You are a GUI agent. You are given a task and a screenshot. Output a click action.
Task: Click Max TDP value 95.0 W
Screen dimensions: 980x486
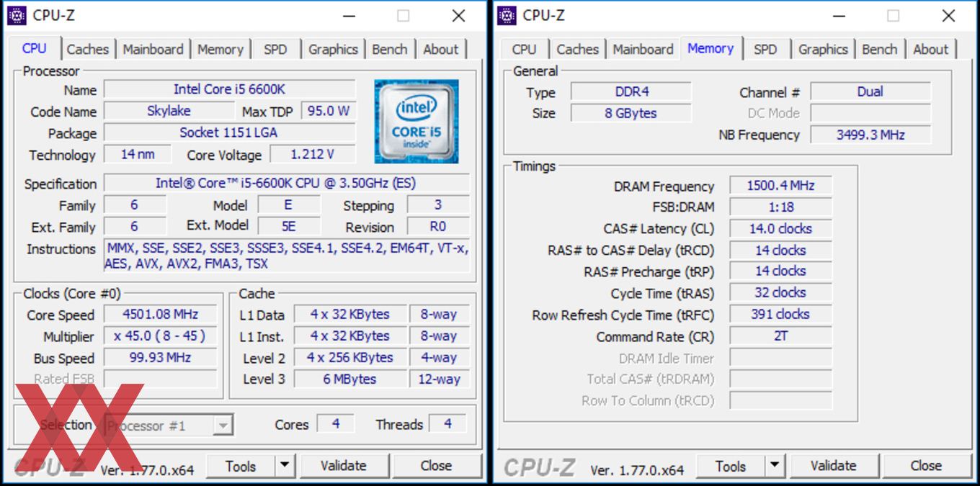329,111
